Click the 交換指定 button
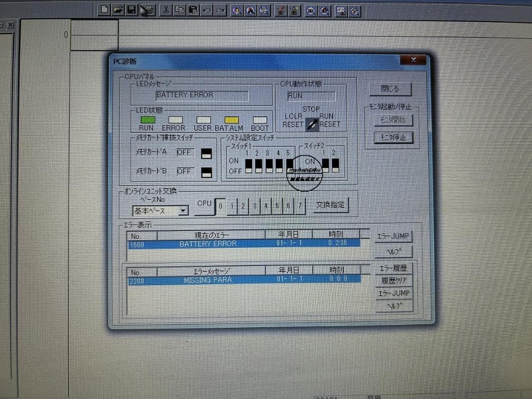This screenshot has height=399, width=532. click(331, 205)
